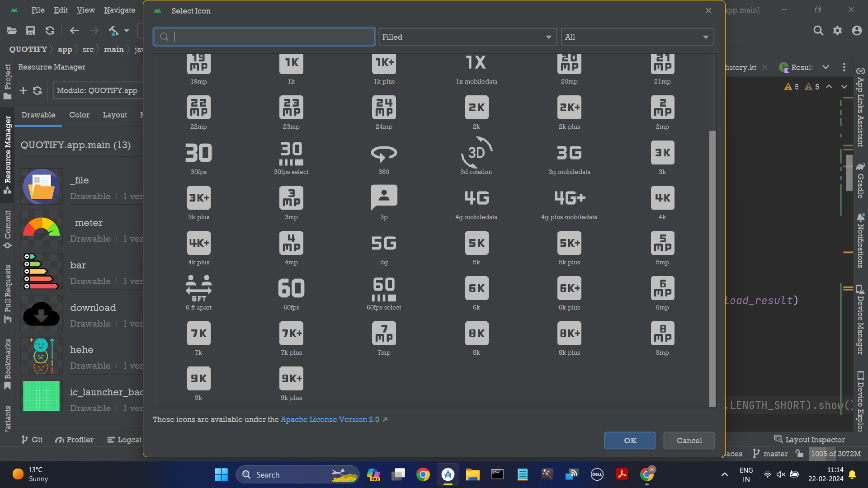Open the Filled style dropdown
The height and width of the screenshot is (488, 868).
(467, 37)
